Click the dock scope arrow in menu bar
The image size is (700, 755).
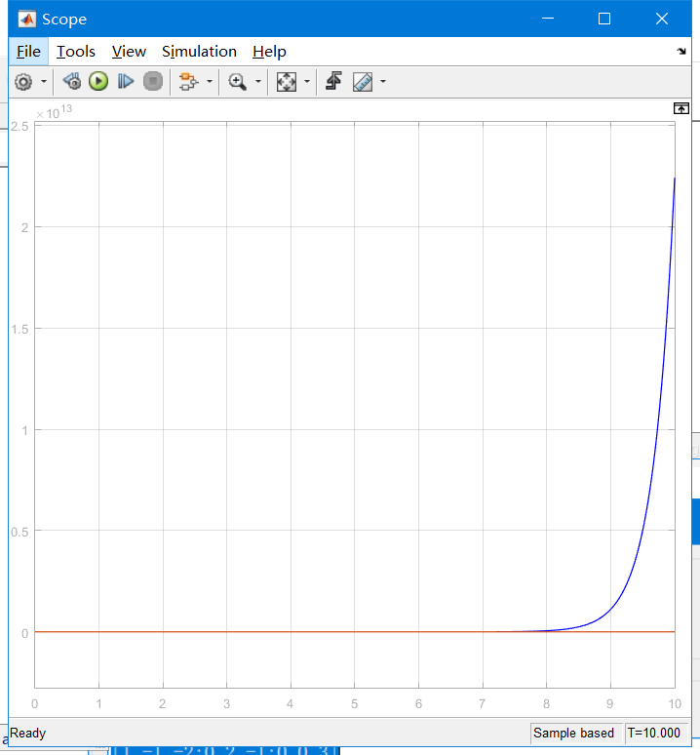point(681,51)
